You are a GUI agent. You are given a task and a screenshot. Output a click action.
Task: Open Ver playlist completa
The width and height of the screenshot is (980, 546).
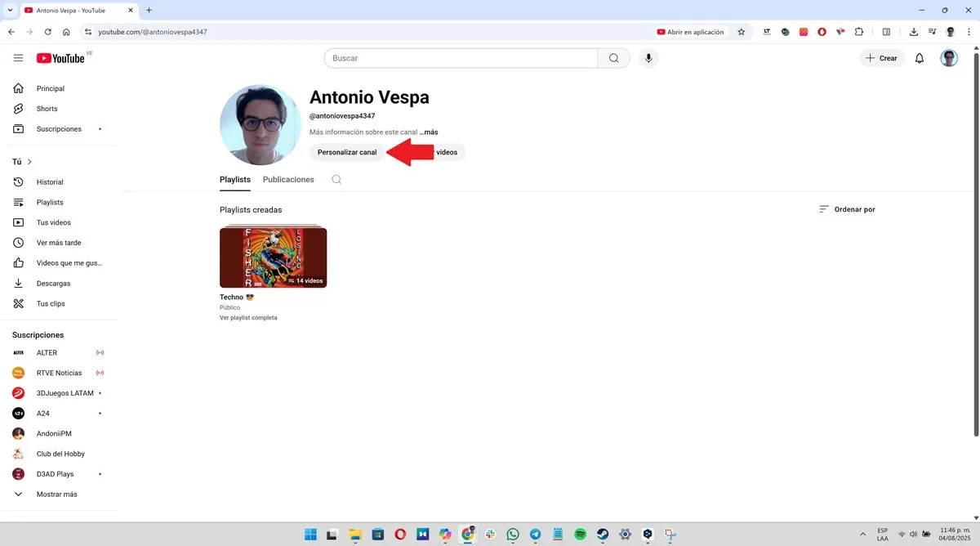(x=248, y=317)
